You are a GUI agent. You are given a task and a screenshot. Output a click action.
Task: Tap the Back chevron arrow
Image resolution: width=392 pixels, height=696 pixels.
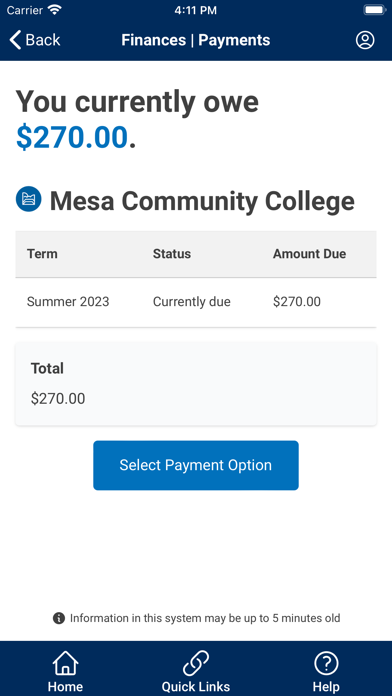tap(15, 40)
